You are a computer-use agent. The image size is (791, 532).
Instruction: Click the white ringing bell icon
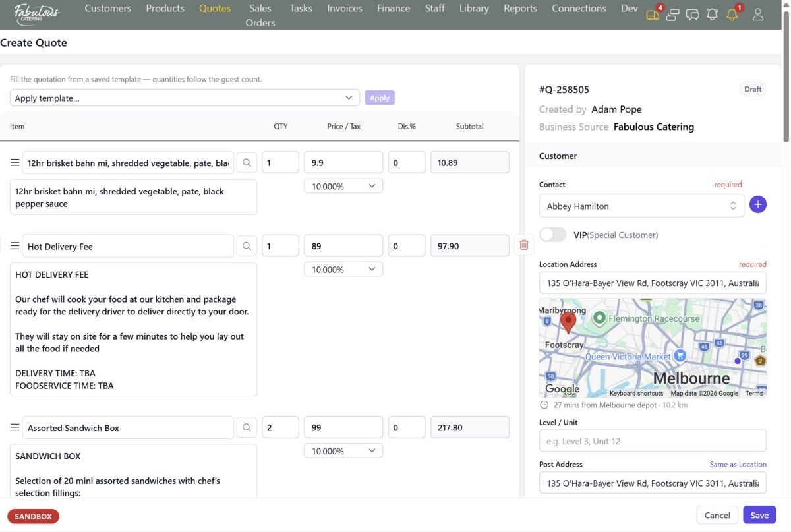(712, 15)
